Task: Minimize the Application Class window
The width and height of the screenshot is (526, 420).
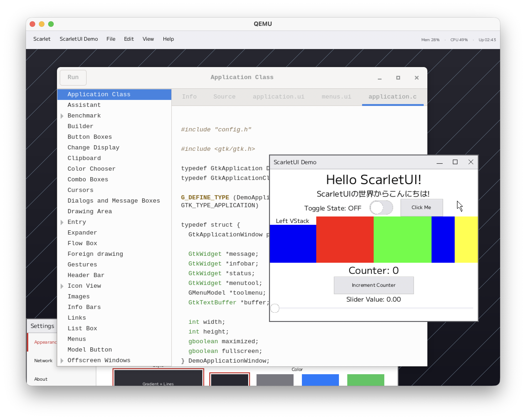Action: [x=380, y=78]
